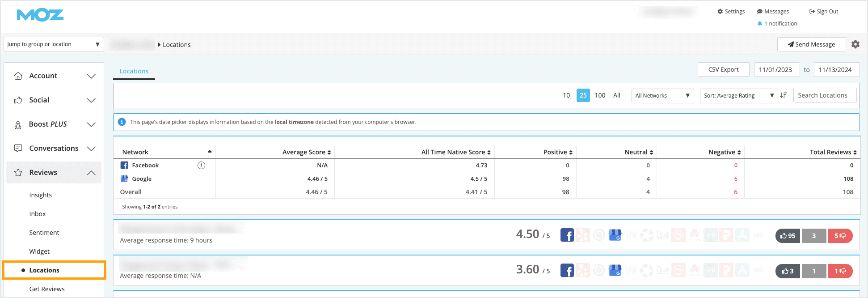Viewport: 868px width, 298px height.
Task: Click the CSV Export button
Action: [723, 69]
